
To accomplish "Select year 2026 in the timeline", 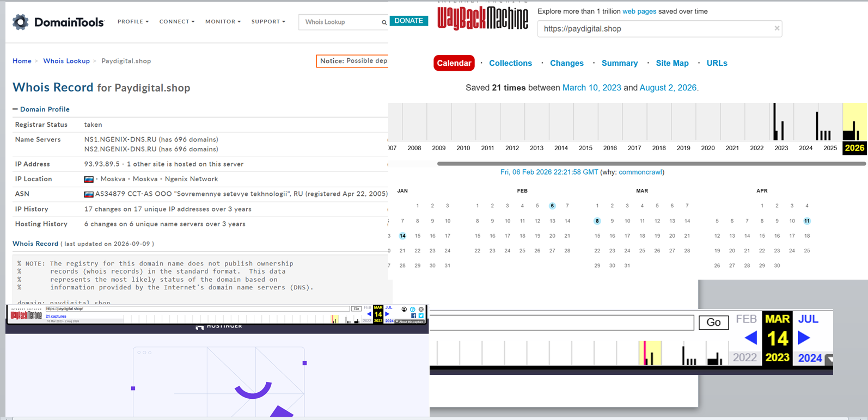I will click(x=854, y=148).
